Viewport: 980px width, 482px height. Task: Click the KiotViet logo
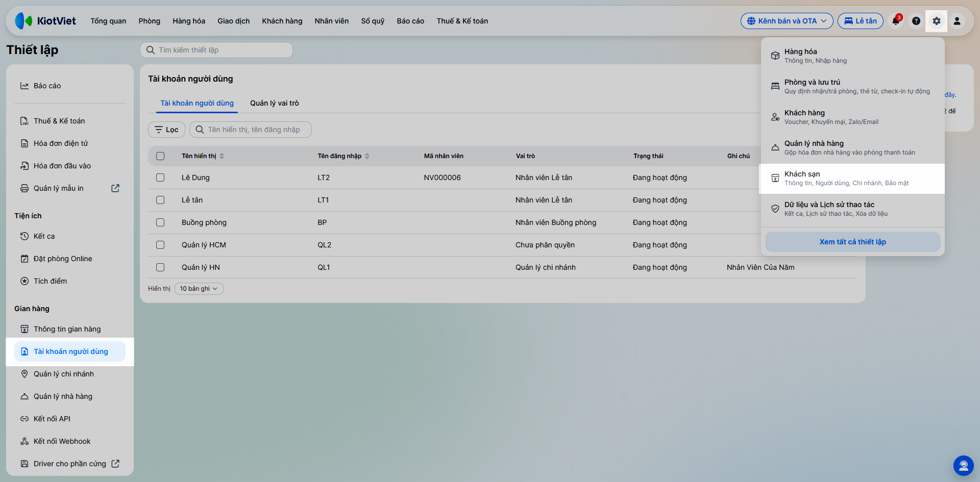[x=45, y=21]
